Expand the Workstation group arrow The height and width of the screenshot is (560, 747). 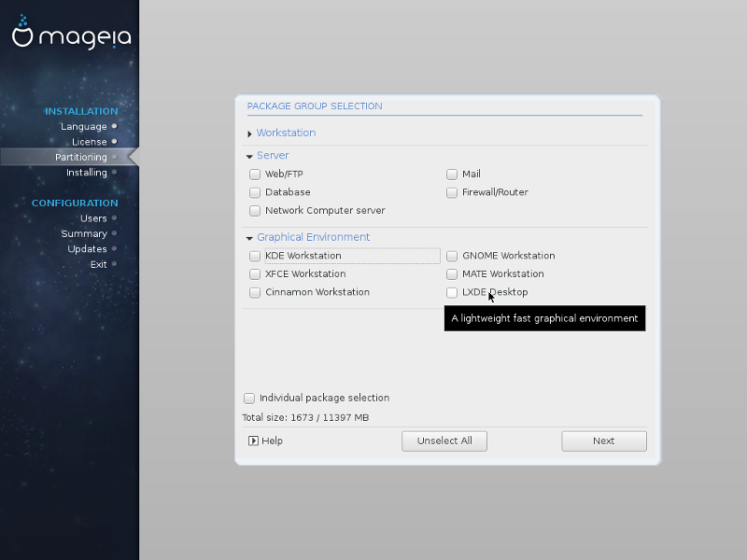point(249,133)
